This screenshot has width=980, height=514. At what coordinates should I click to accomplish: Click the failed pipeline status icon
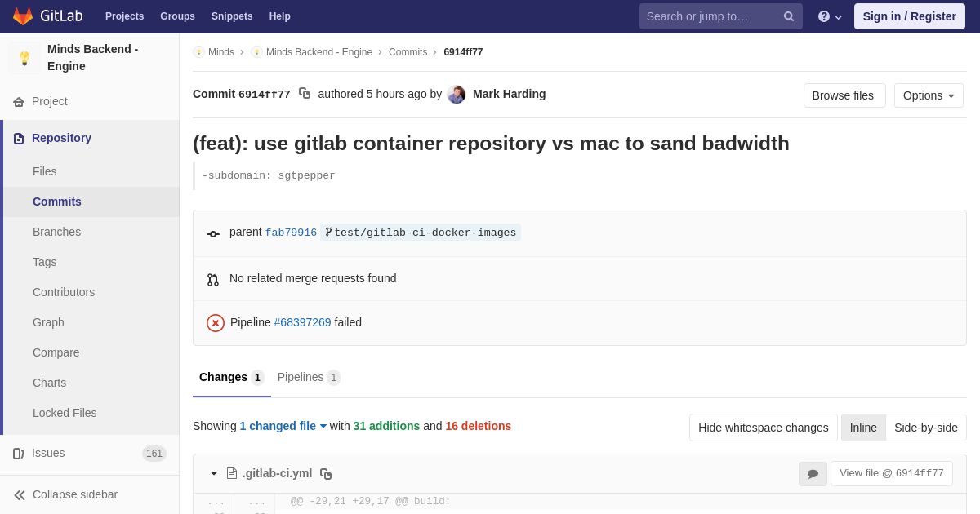(x=216, y=323)
